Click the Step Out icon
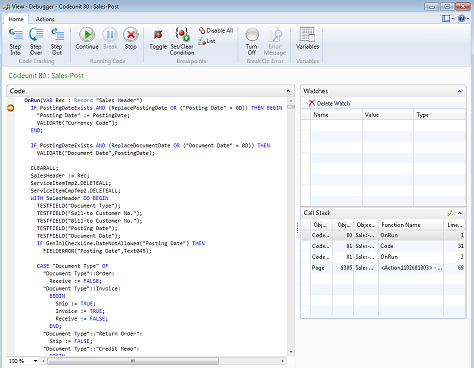This screenshot has height=368, width=474. point(57,35)
